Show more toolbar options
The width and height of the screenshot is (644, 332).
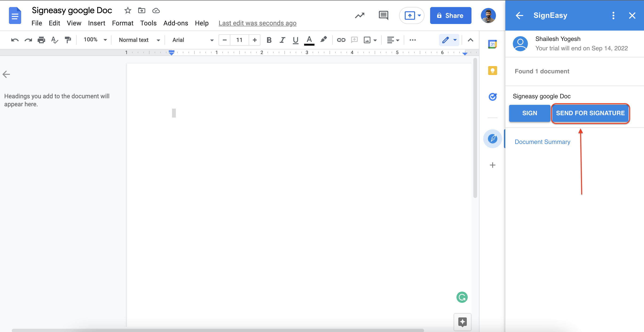(412, 40)
